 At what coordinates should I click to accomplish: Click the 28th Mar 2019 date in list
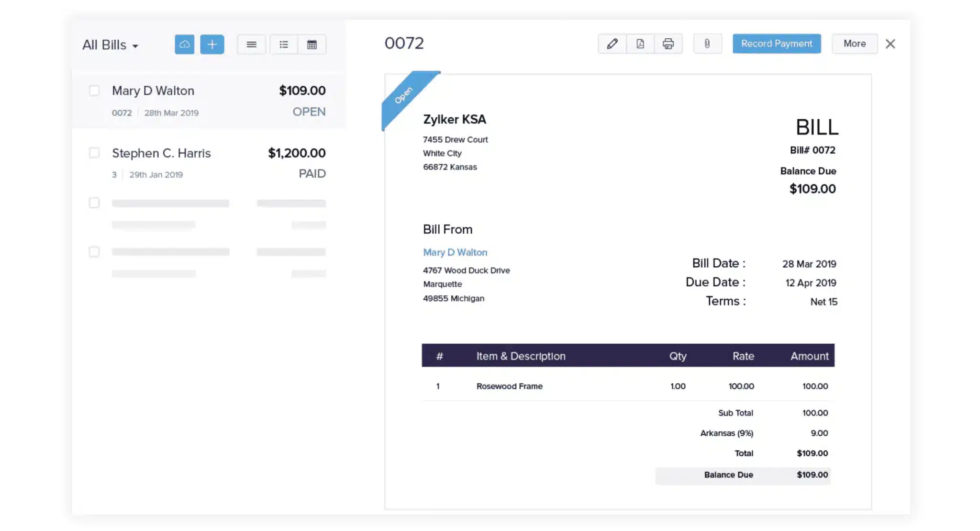(171, 113)
